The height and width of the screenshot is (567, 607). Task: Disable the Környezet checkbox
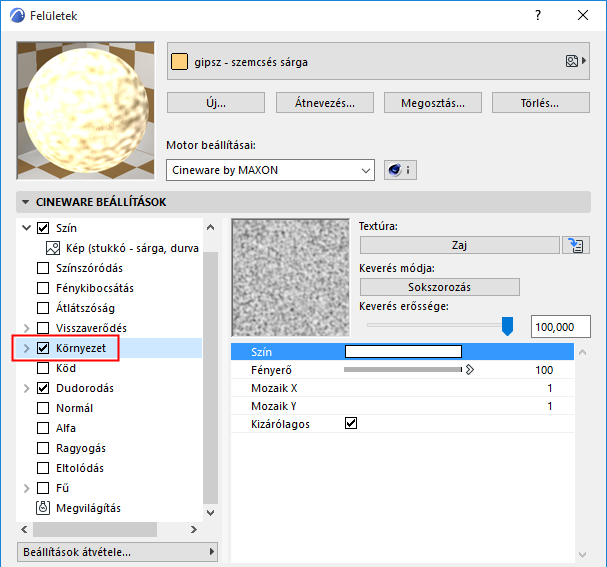[43, 348]
